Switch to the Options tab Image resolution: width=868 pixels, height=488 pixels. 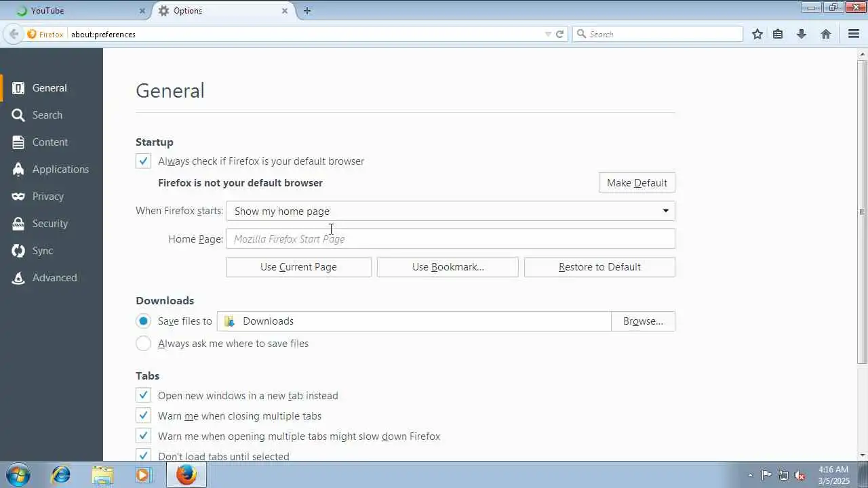coord(222,11)
